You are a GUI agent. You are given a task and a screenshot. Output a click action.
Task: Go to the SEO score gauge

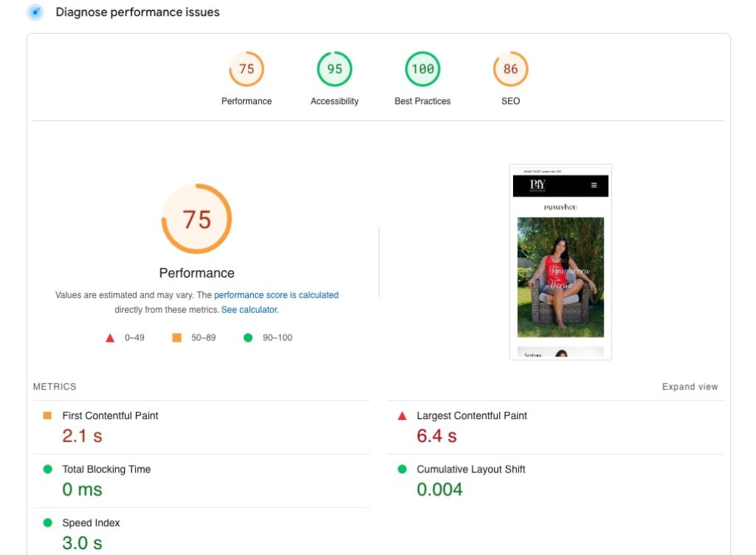coord(510,69)
